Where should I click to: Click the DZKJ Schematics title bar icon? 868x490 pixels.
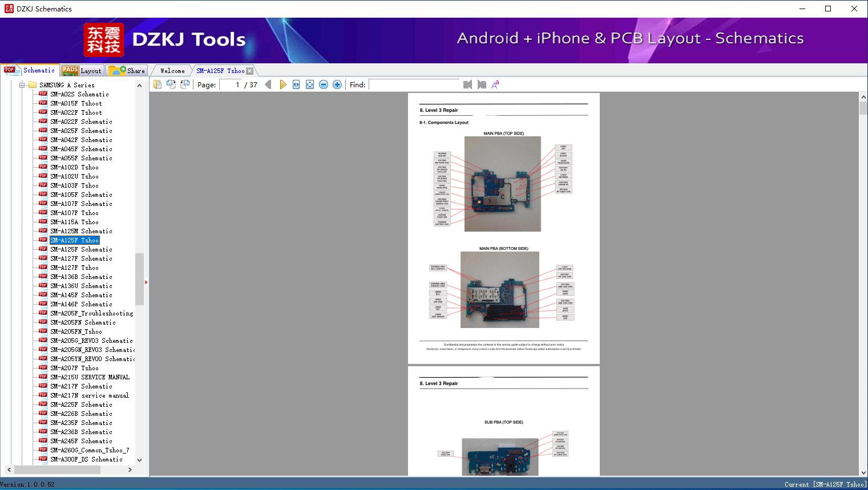pos(9,9)
